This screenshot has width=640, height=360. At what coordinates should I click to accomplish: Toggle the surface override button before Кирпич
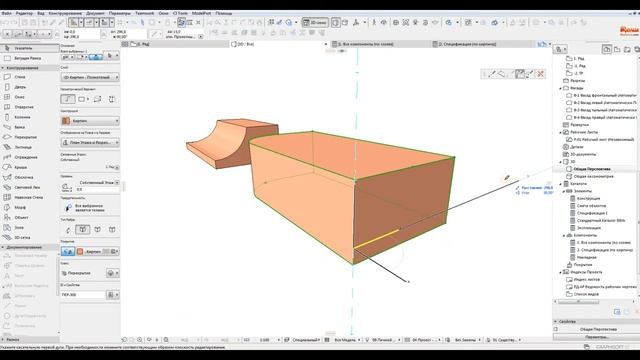(68, 251)
